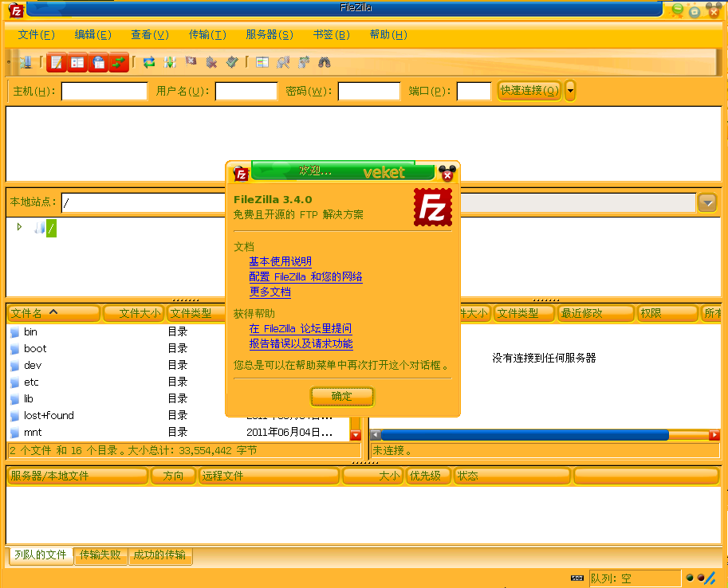Switch to the 传输失败 tab
Viewport: 728px width, 588px height.
tap(100, 555)
